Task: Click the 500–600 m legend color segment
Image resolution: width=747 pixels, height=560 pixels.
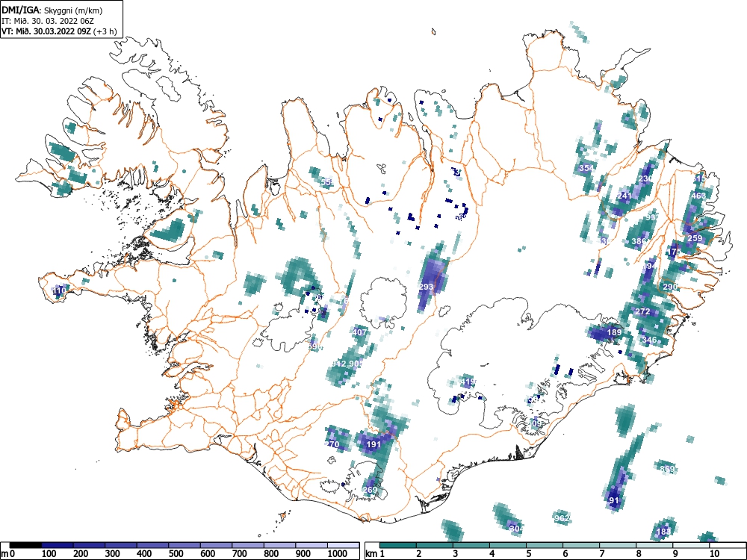Action: (185, 545)
